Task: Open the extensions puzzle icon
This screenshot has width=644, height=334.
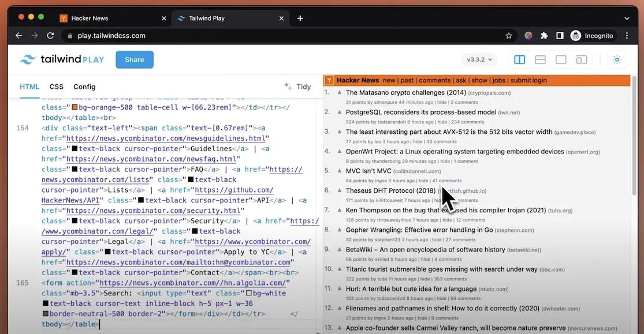Action: tap(544, 36)
